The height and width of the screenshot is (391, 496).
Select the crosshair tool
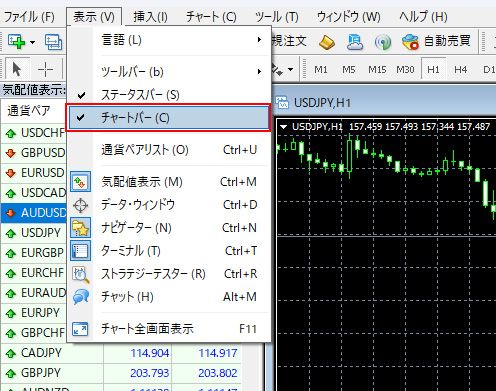[x=46, y=69]
